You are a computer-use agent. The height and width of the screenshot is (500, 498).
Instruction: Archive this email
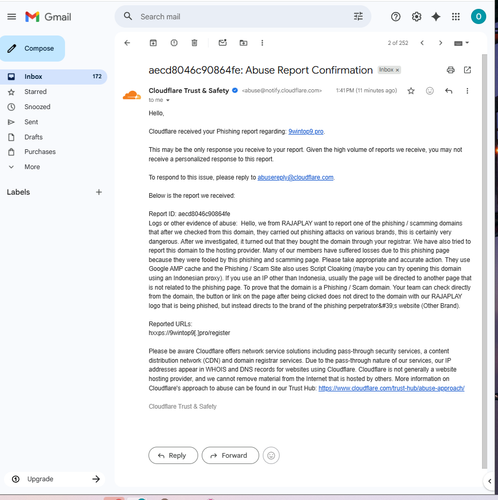153,43
